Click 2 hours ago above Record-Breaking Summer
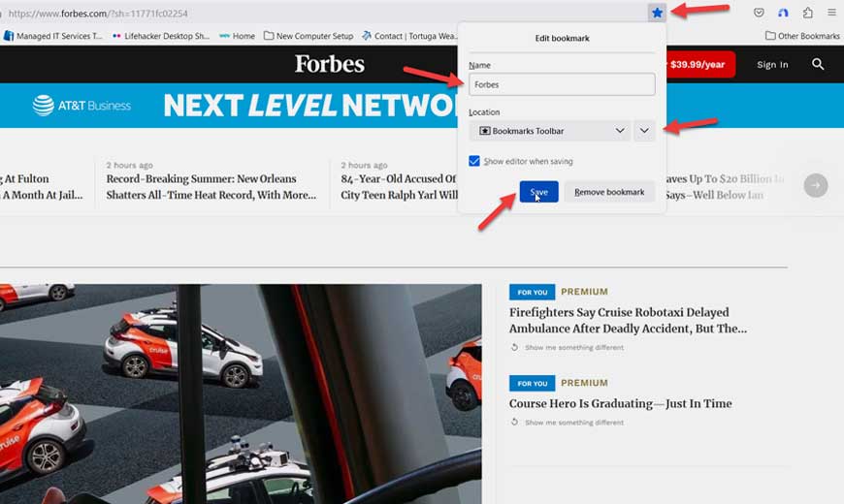 (x=129, y=165)
